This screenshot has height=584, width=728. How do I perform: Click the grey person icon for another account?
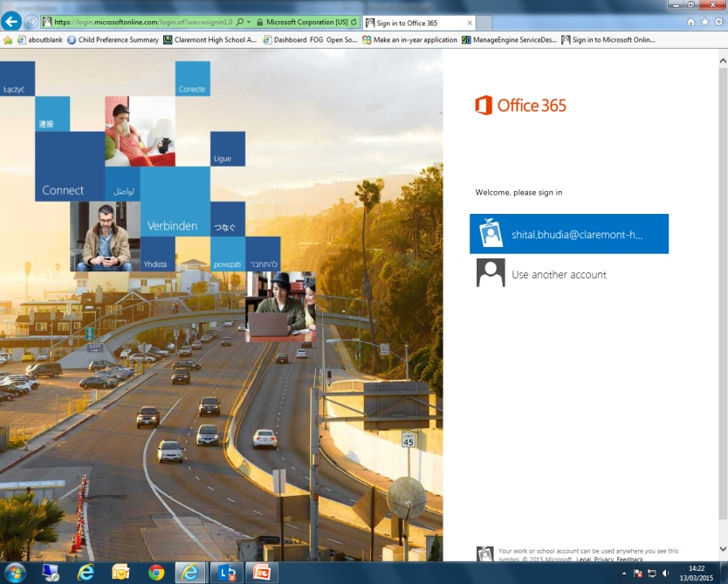(491, 273)
